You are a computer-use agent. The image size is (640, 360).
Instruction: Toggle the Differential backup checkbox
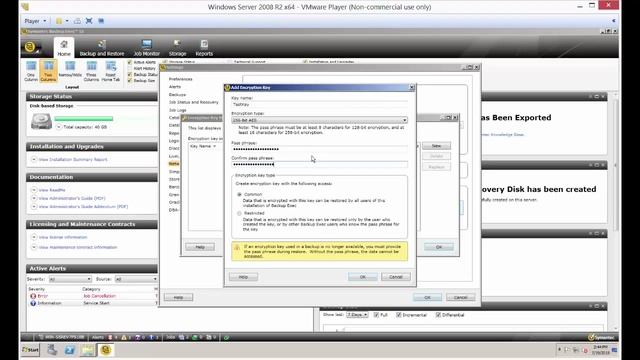point(438,315)
